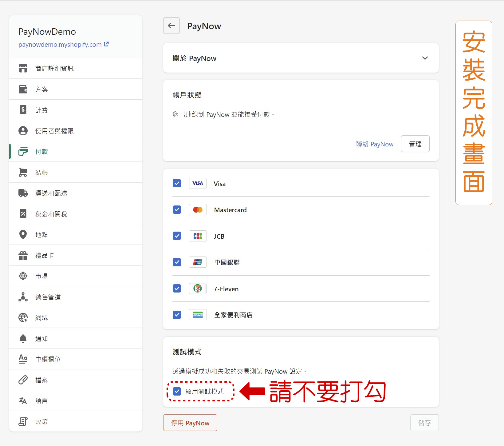This screenshot has width=504, height=446.
Task: Select 政策 in the sidebar
Action: [76, 421]
